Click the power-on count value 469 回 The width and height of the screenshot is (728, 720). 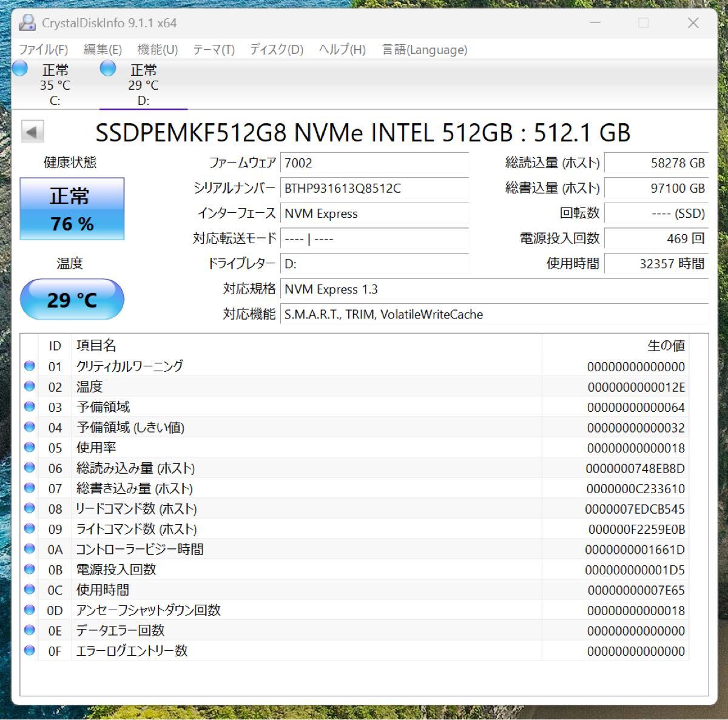click(x=656, y=238)
